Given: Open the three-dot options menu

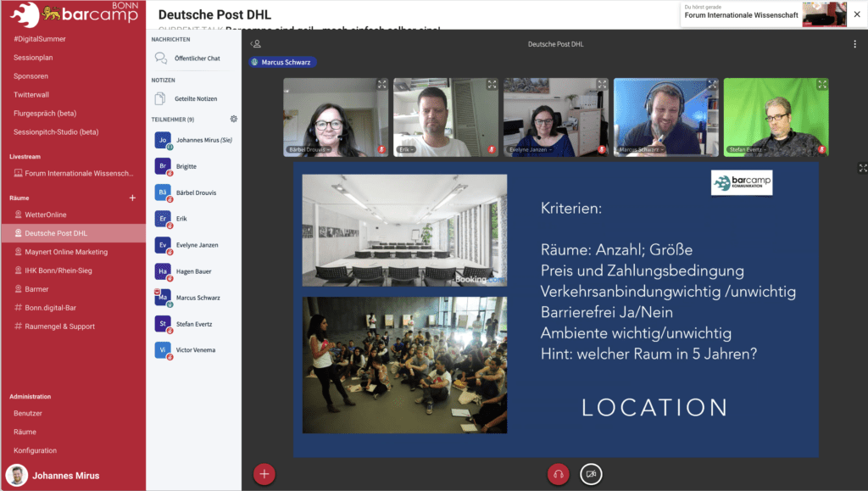Looking at the screenshot, I should click(854, 44).
